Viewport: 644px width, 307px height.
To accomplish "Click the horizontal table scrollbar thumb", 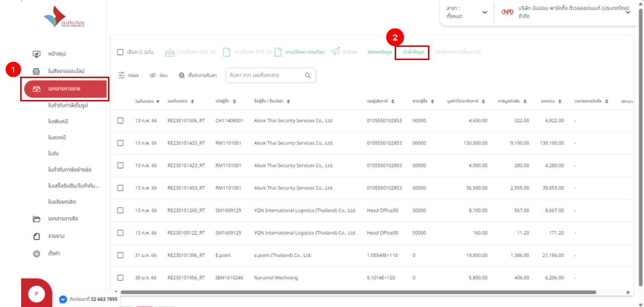I will [x=358, y=292].
